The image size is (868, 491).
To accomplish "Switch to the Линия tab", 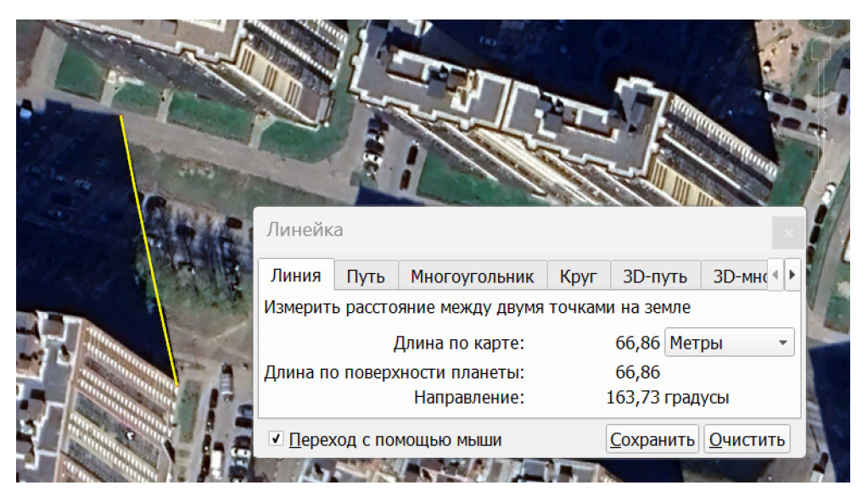I will 295,276.
